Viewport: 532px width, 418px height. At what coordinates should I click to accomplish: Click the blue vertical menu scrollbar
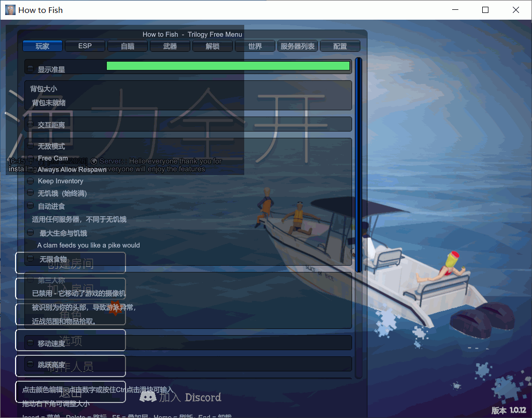pos(358,165)
